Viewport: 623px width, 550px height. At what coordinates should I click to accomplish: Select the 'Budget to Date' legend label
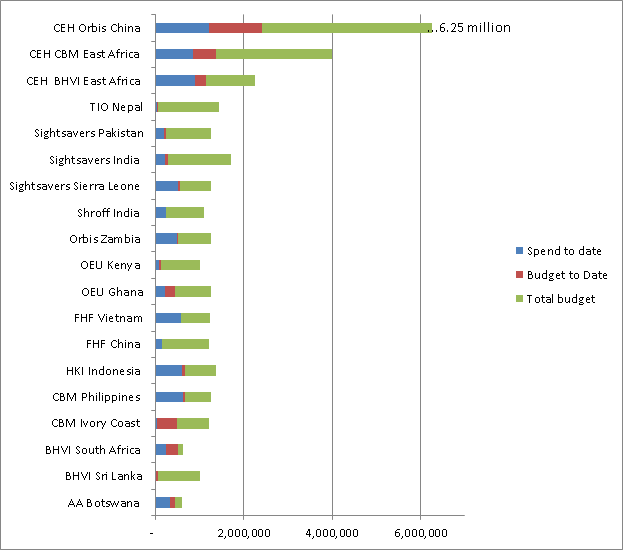click(x=567, y=275)
